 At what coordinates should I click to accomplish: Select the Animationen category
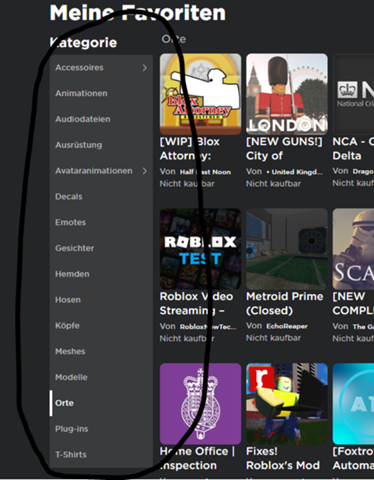[x=101, y=93]
